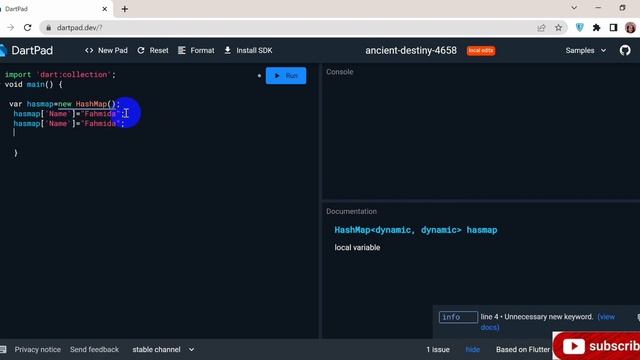Close the DartPad browser tab

(x=104, y=9)
